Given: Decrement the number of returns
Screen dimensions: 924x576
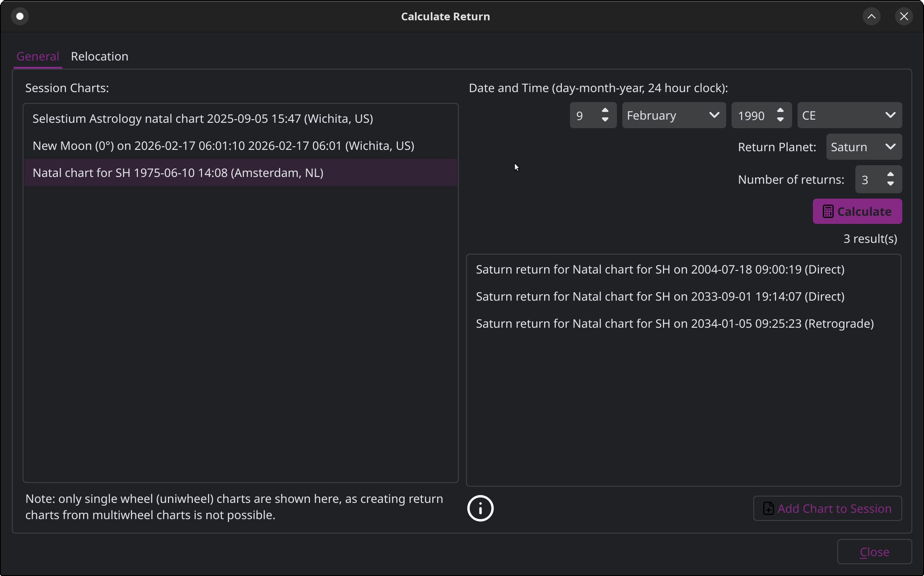Looking at the screenshot, I should 890,184.
